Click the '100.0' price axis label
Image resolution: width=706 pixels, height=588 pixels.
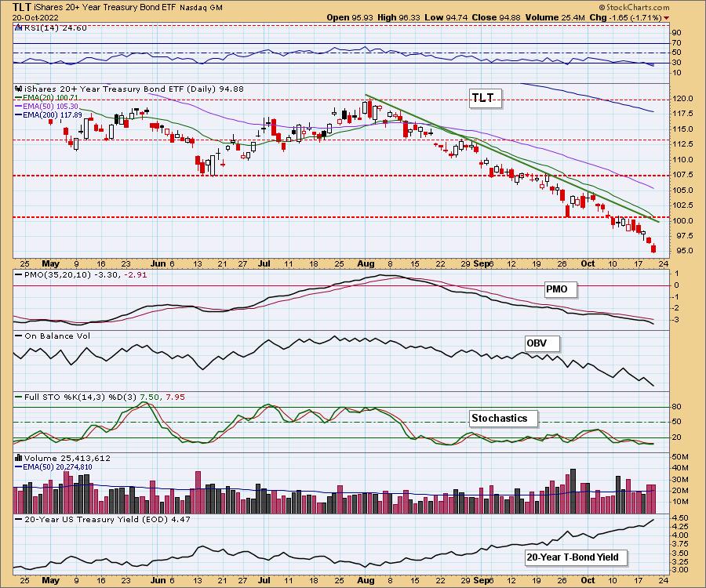coord(683,220)
